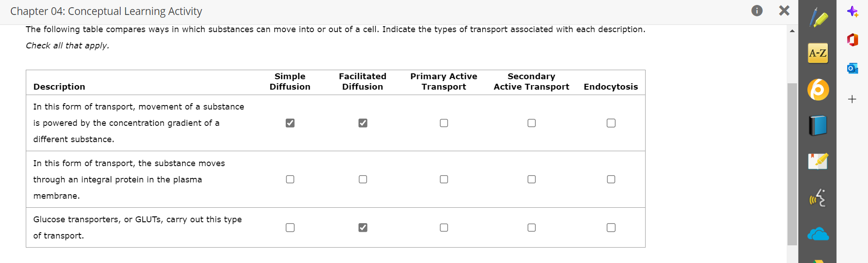Click the scrollbar up arrow
Viewport: 868px width, 263px height.
[x=792, y=31]
